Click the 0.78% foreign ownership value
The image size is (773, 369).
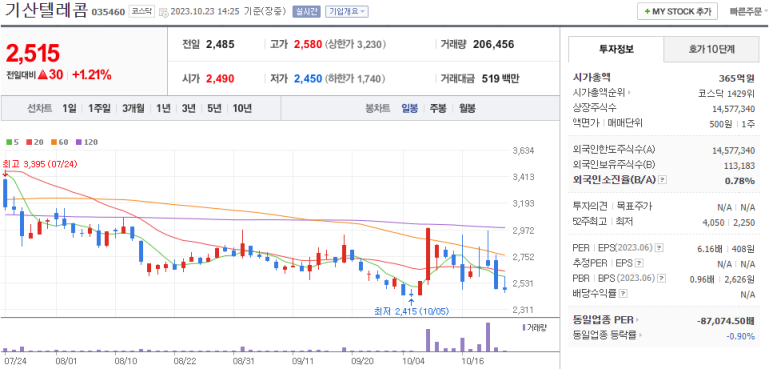(x=739, y=180)
